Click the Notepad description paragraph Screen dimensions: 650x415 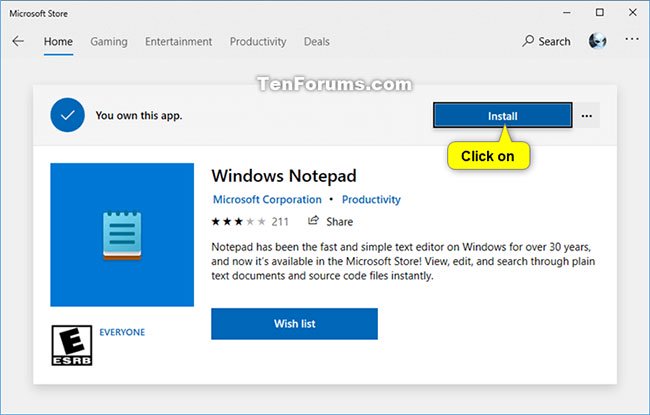click(x=403, y=261)
